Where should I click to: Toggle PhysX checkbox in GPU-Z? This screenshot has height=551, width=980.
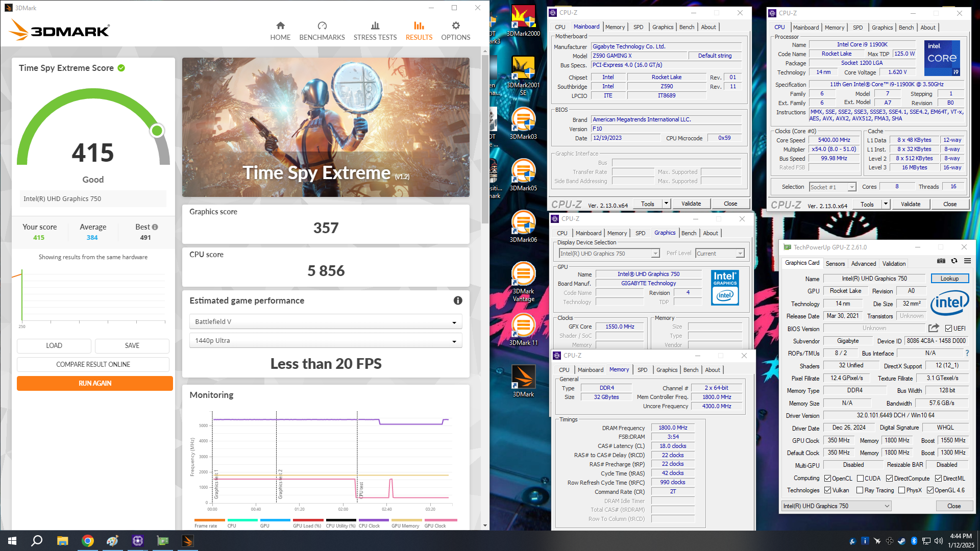[x=901, y=490]
